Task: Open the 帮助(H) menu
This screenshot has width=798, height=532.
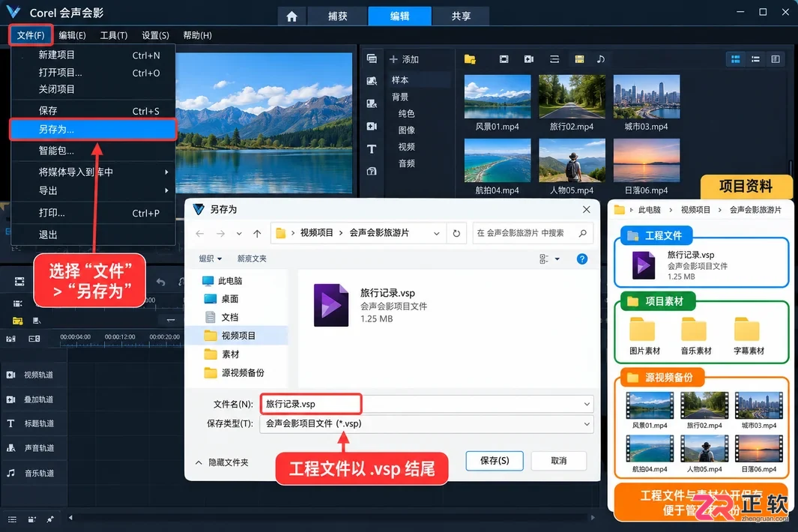Action: (x=198, y=35)
